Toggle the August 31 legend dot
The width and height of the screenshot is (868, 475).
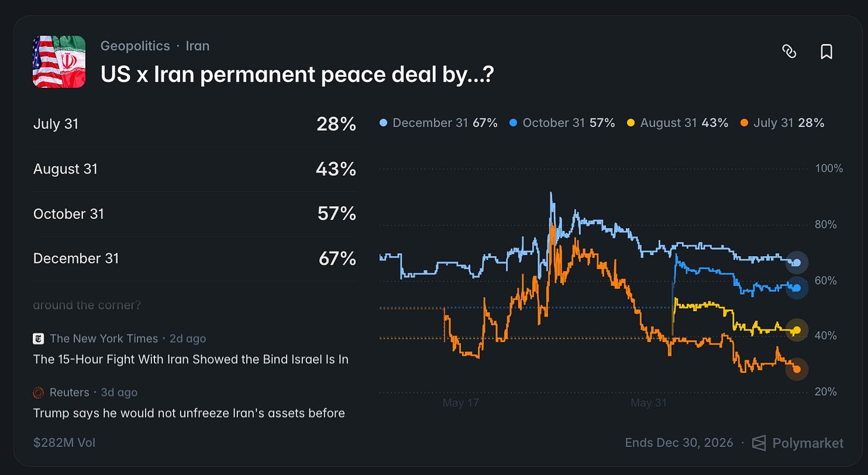631,123
